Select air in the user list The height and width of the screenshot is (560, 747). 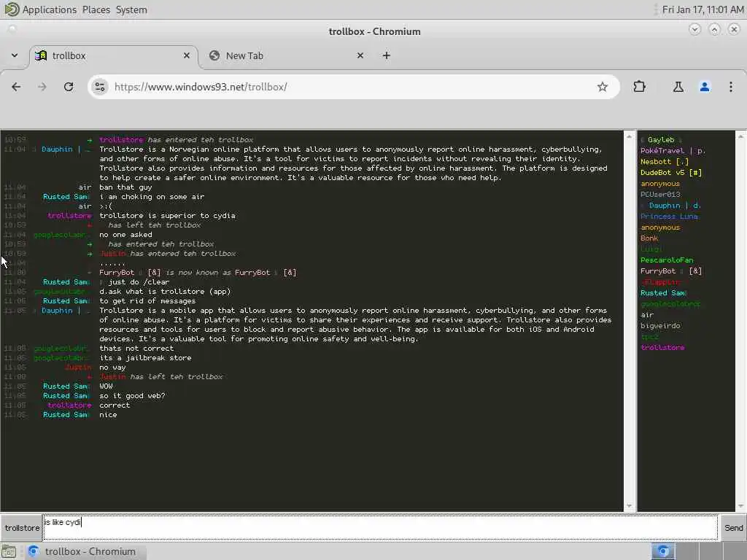click(x=647, y=315)
